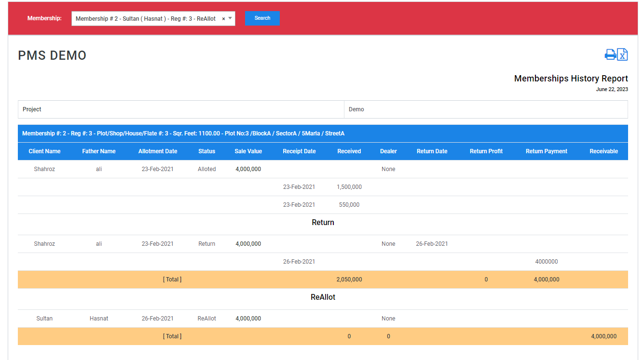This screenshot has width=644, height=360.
Task: Select the Alloted status cell
Action: [206, 169]
